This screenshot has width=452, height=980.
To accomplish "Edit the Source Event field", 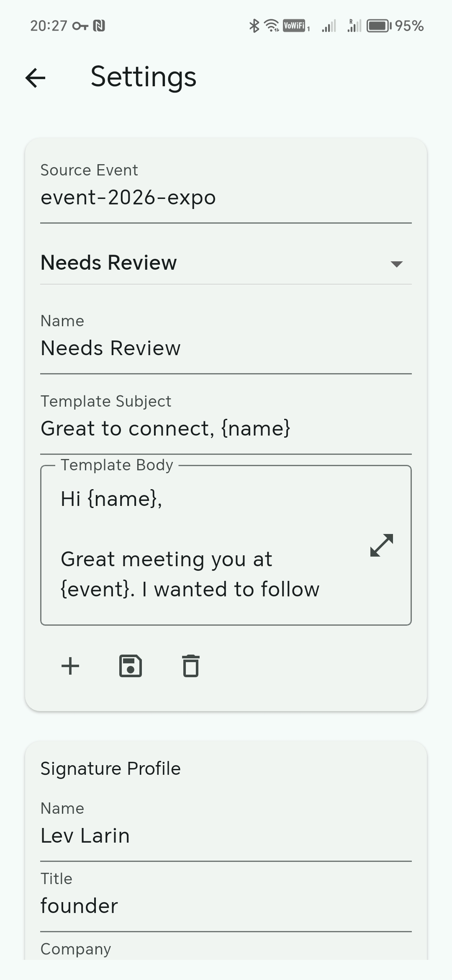I will click(x=226, y=197).
